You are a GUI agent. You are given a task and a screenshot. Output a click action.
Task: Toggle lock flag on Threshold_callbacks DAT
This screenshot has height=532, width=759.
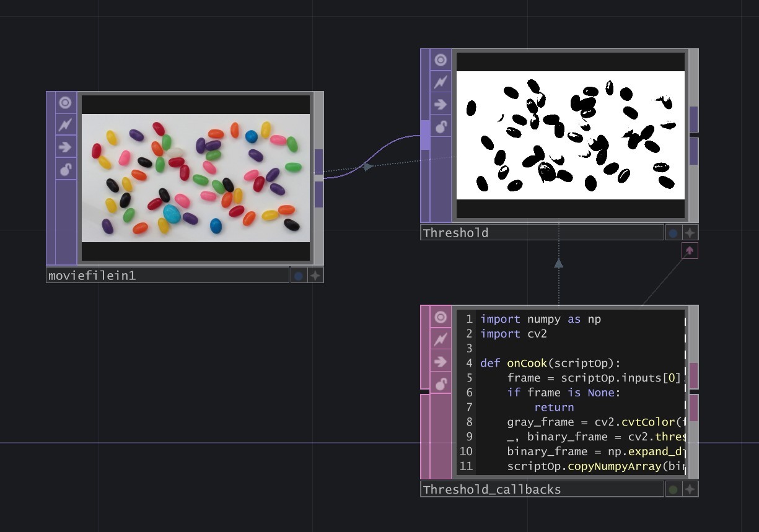(441, 384)
